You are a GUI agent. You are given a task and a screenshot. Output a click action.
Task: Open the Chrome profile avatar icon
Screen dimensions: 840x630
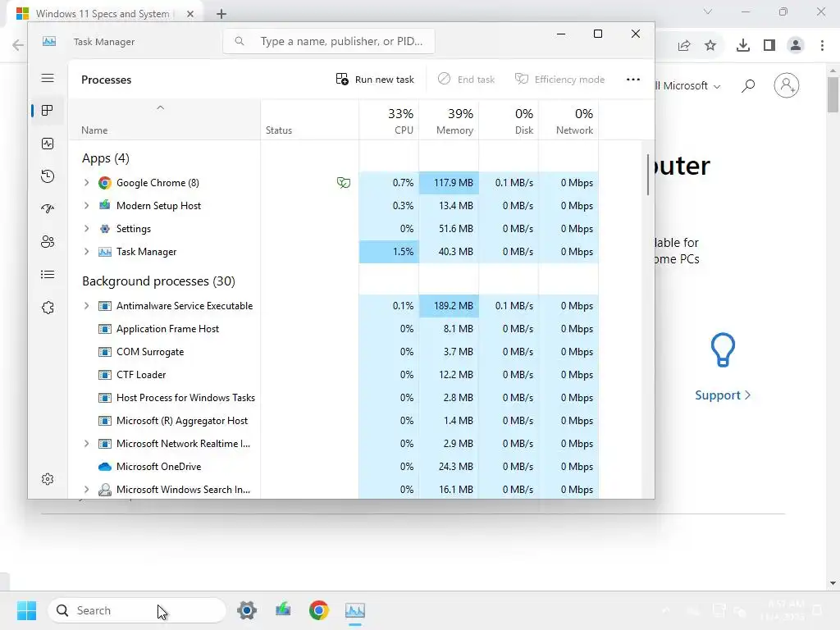[x=796, y=46]
